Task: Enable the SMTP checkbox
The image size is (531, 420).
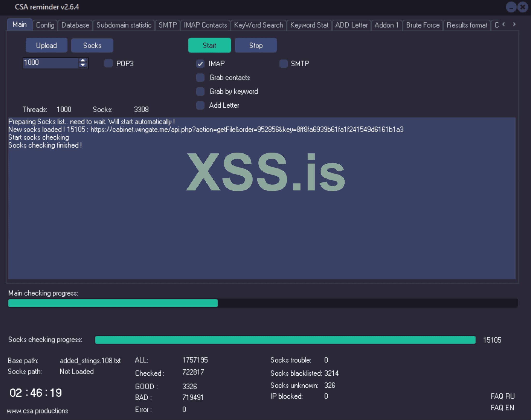Action: click(x=283, y=64)
